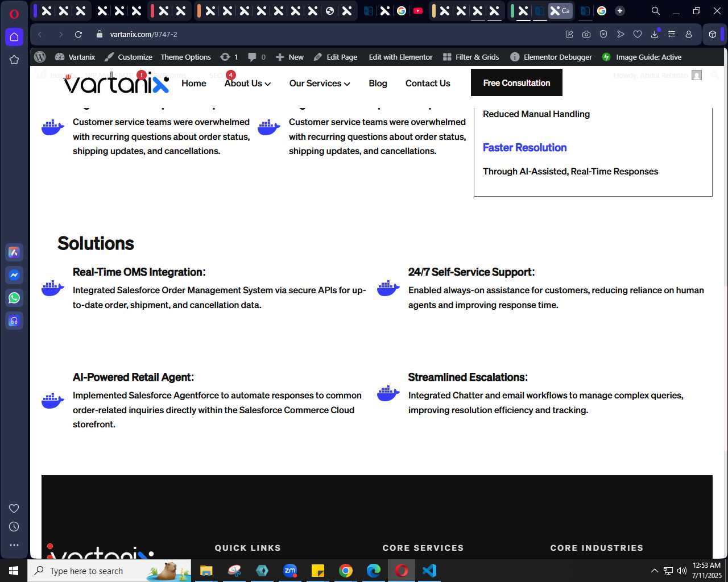Open the music Player sidebar icon
The width and height of the screenshot is (728, 582).
[x=14, y=321]
